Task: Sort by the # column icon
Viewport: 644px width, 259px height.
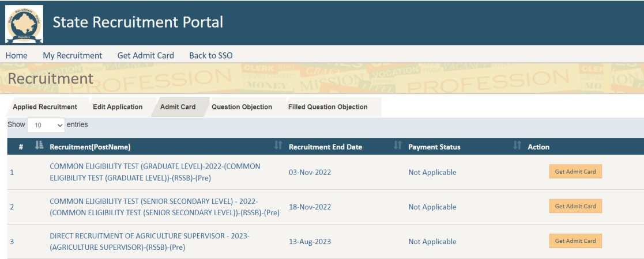Action: [x=39, y=145]
